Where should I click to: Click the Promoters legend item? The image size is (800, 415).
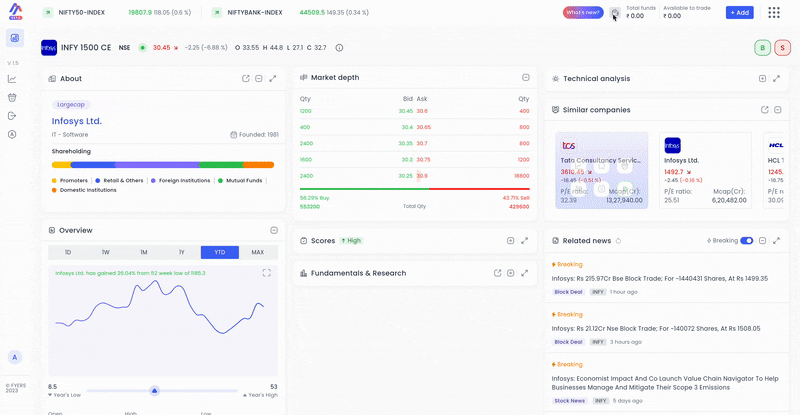70,181
